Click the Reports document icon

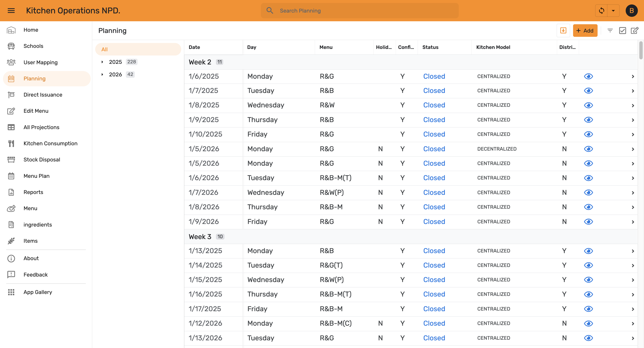11,192
